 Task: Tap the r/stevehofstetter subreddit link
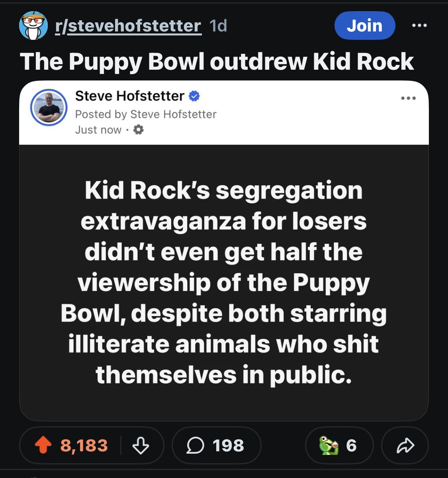coord(128,26)
